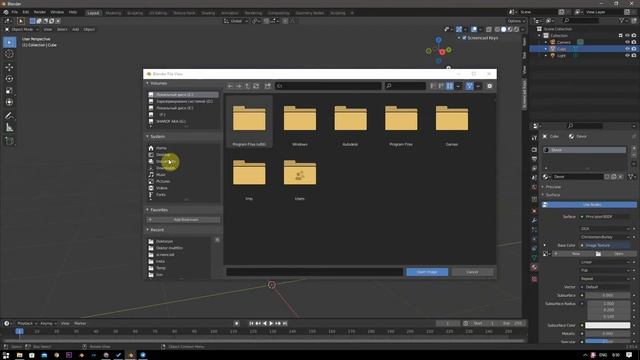
Task: Select the Add Cube tool
Action: click(9, 141)
